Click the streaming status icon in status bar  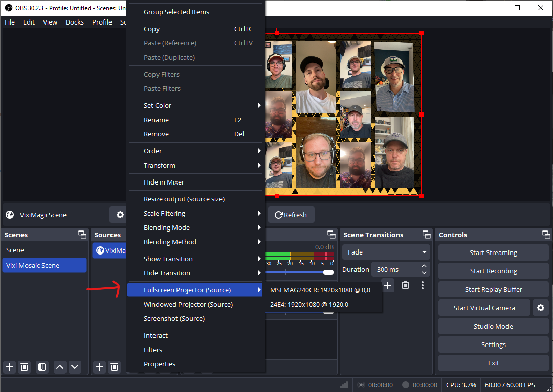(x=361, y=385)
